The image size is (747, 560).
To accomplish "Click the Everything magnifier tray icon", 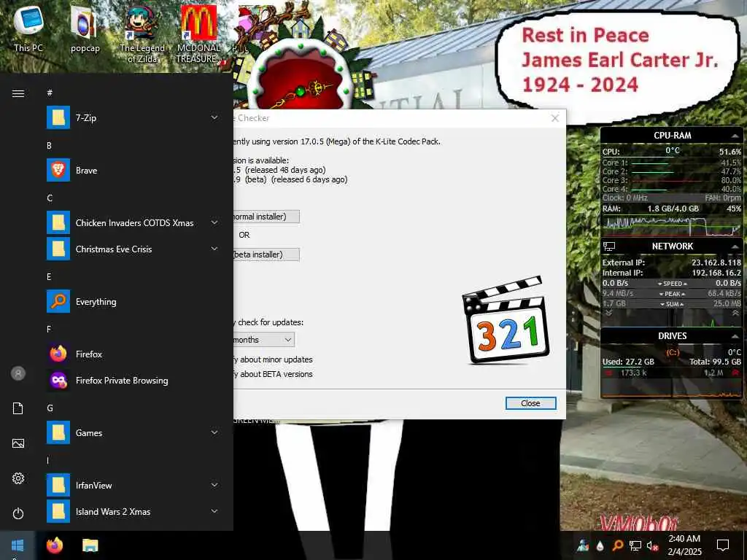I will [x=617, y=545].
